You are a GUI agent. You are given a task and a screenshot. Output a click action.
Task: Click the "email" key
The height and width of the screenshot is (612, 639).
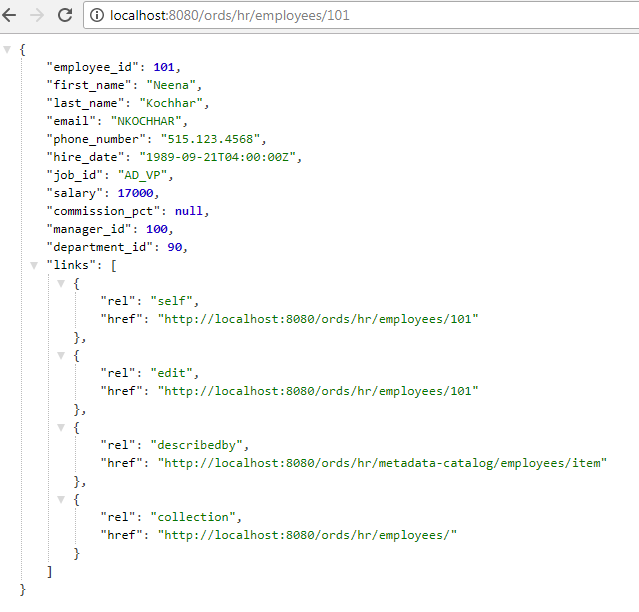[71, 121]
